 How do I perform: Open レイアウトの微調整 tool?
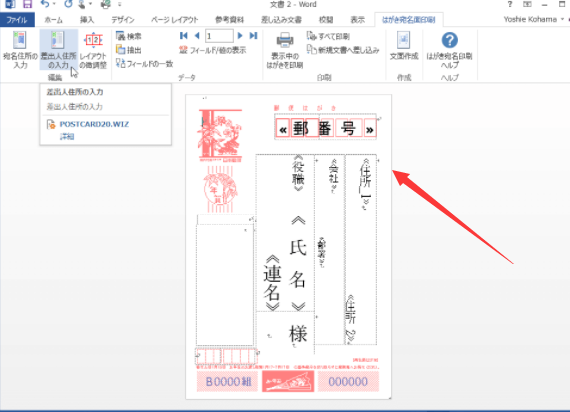93,50
